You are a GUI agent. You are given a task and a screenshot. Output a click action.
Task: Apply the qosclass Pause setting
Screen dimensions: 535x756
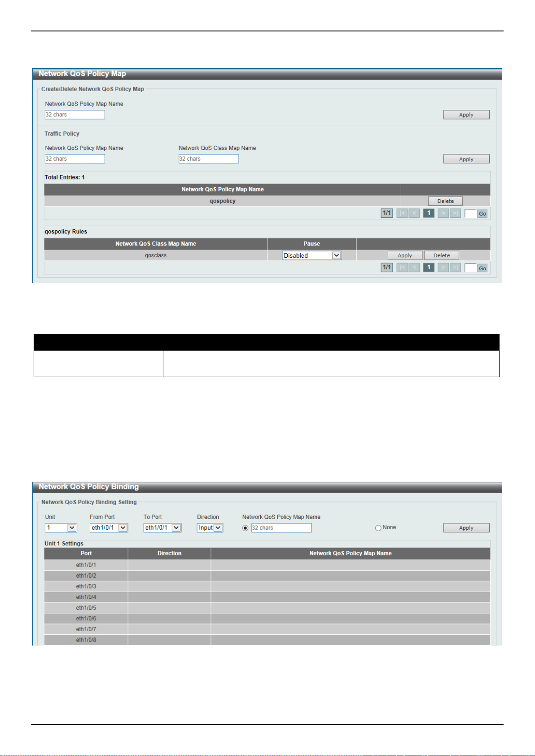coord(405,255)
